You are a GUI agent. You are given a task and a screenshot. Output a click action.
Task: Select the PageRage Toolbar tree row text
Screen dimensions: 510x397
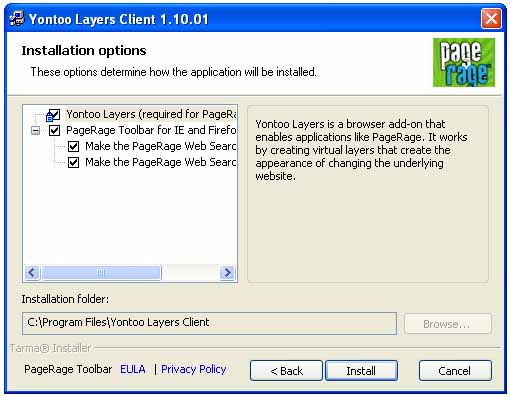coord(151,130)
